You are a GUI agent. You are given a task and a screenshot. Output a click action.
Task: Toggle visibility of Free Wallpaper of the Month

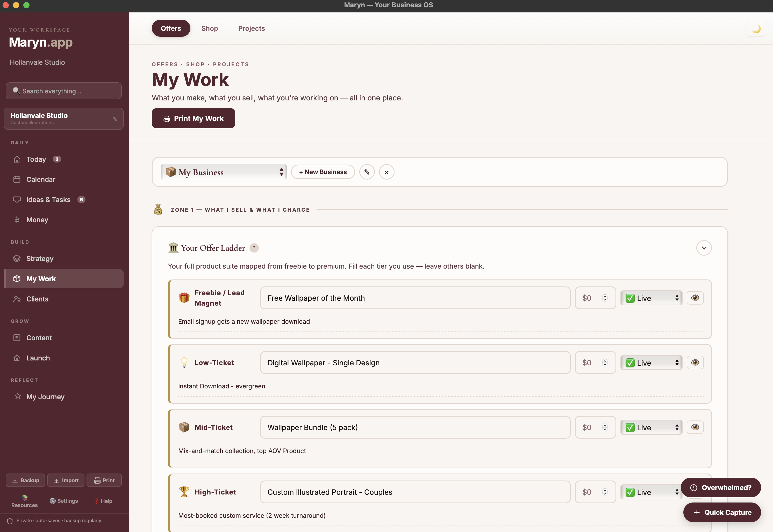(695, 298)
